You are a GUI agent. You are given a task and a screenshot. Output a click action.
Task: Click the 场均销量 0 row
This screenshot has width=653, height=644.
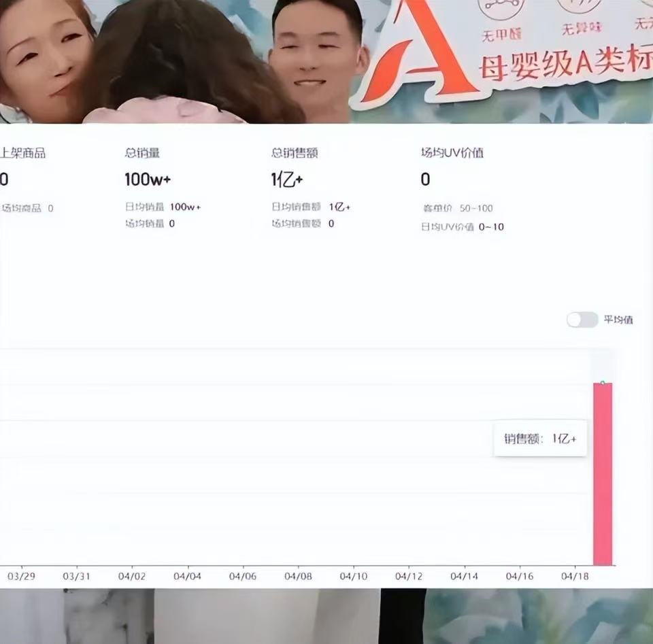(x=150, y=224)
